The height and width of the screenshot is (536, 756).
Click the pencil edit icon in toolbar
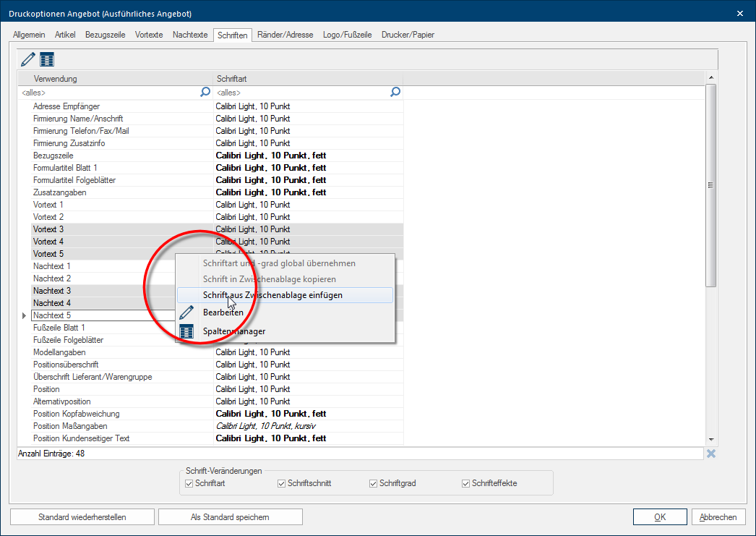(28, 59)
